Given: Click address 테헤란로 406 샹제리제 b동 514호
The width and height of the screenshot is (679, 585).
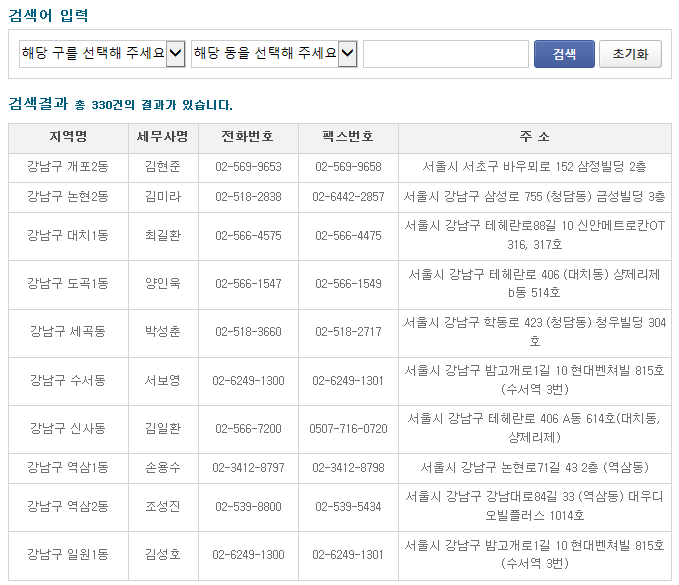Looking at the screenshot, I should (535, 284).
